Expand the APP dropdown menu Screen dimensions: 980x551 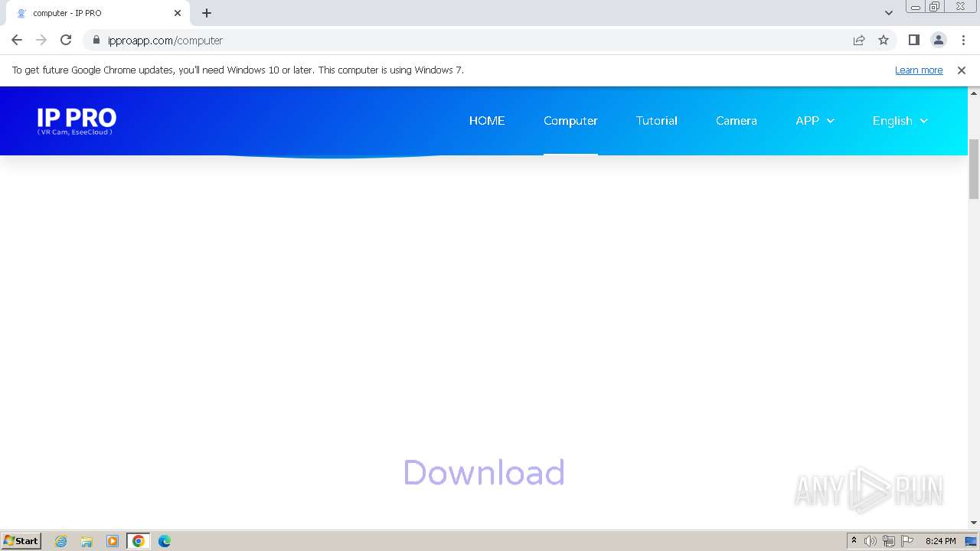815,120
